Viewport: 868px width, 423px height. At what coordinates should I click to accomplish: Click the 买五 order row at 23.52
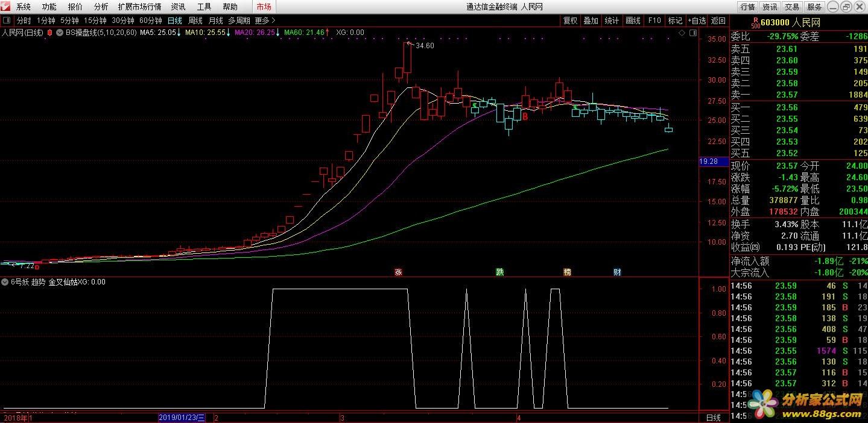(x=799, y=153)
